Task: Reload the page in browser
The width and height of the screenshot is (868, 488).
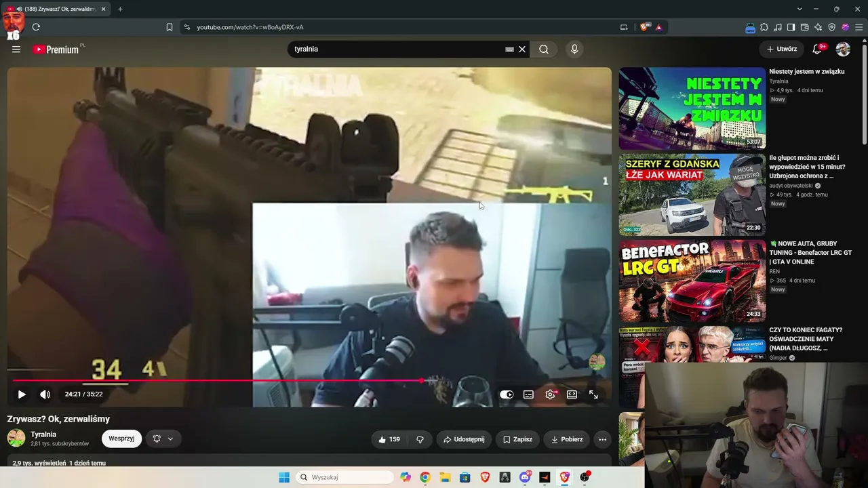Action: 36,27
